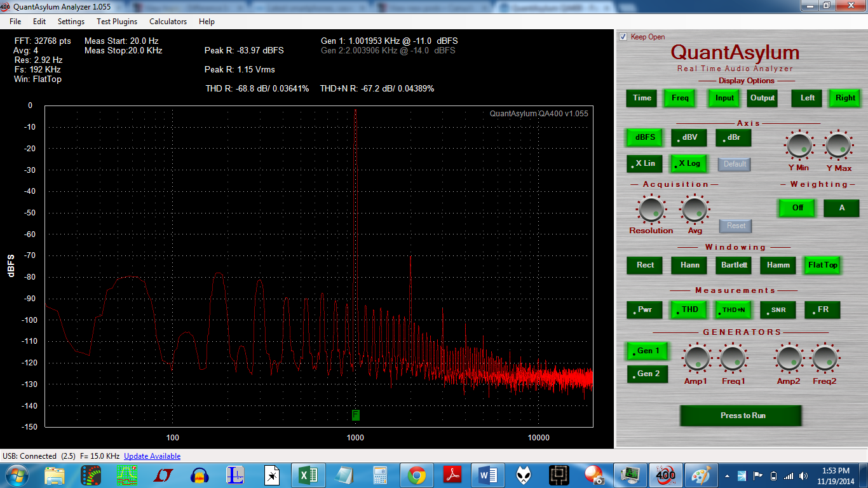Select the Hann window
Viewport: 868px width, 488px height.
[689, 265]
